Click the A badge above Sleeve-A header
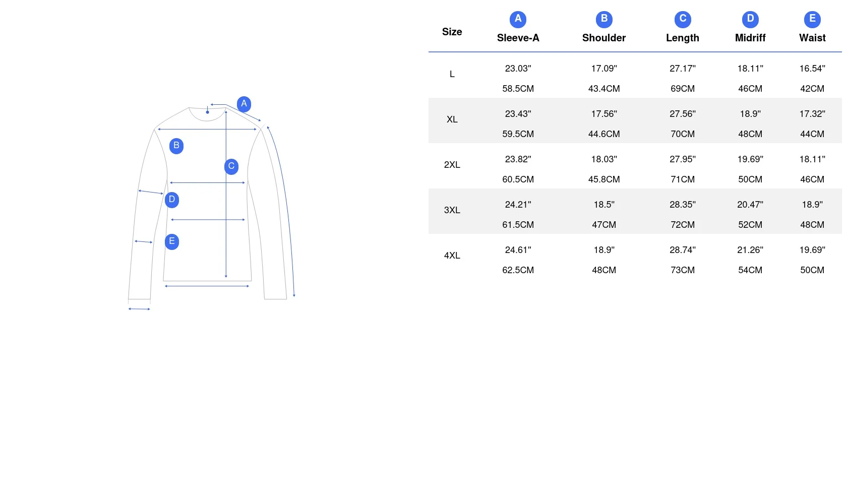The width and height of the screenshot is (847, 504). pos(518,19)
